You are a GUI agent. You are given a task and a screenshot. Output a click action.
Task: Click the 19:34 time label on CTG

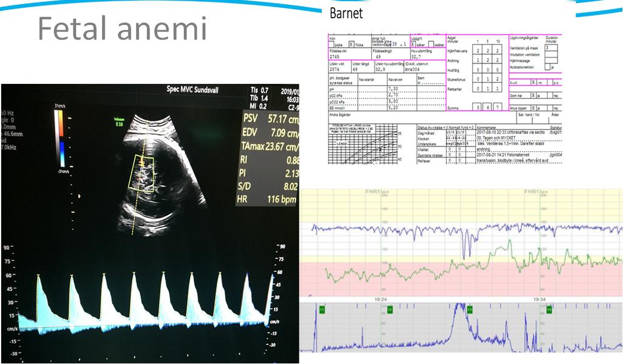[x=539, y=300]
